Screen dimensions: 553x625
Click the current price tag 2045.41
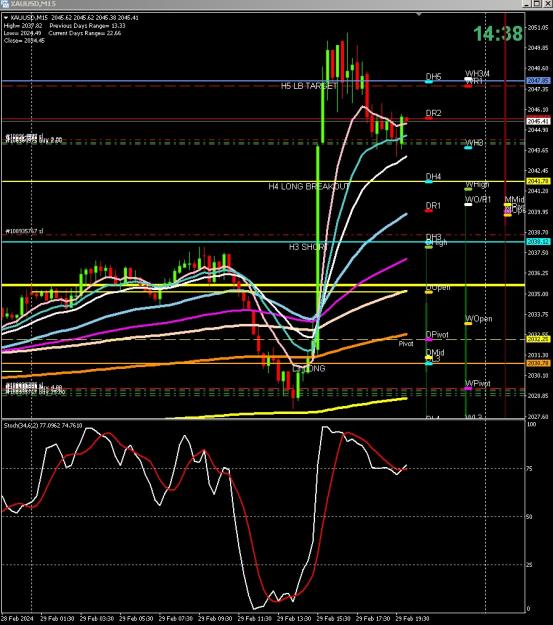539,121
